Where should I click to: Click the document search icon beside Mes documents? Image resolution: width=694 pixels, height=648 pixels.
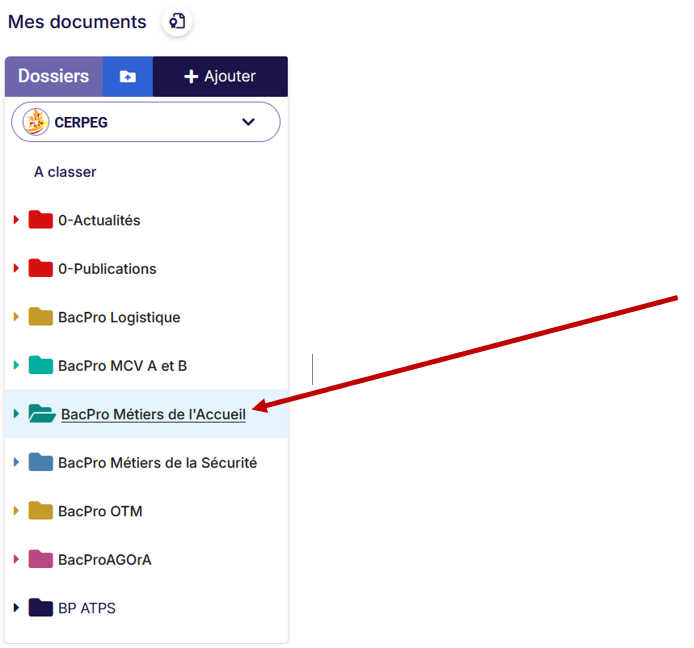pos(177,21)
